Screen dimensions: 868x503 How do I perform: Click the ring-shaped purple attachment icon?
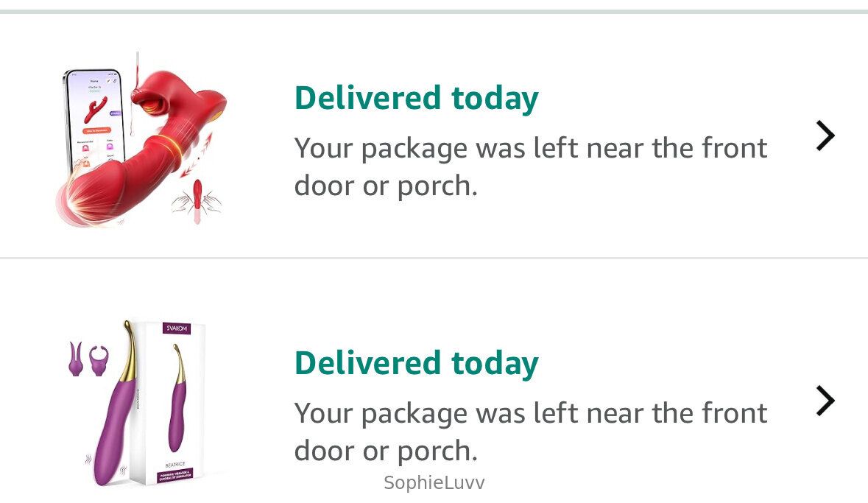click(99, 360)
